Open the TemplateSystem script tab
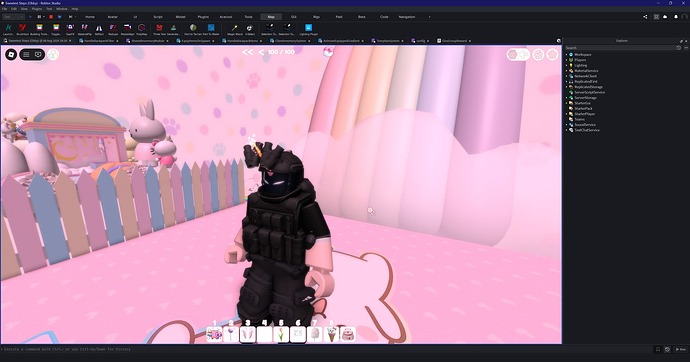Image resolution: width=690 pixels, height=362 pixels. click(x=388, y=41)
